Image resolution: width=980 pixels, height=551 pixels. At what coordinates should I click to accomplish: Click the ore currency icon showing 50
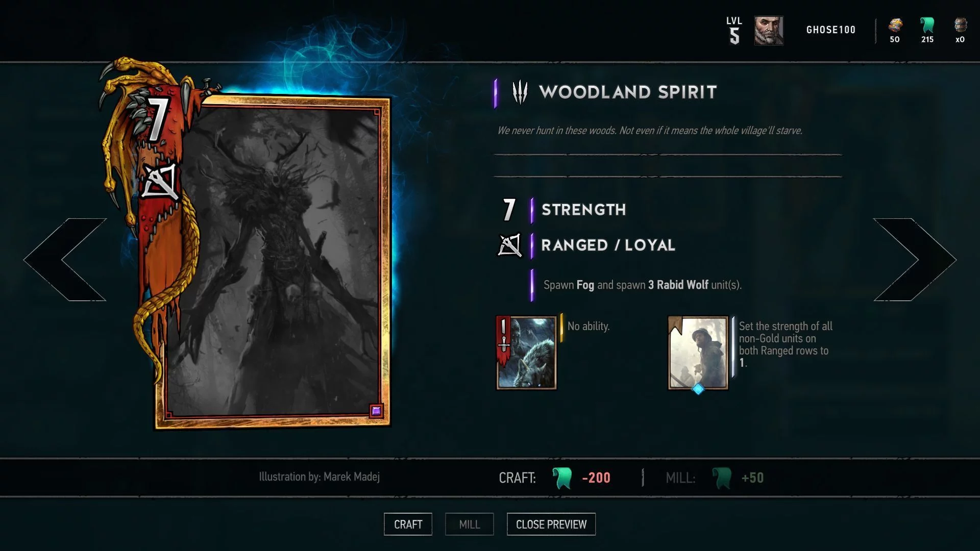(x=895, y=25)
